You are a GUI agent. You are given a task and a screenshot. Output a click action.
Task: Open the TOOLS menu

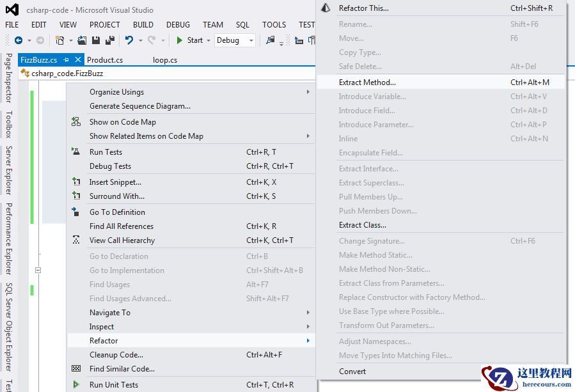tap(274, 24)
